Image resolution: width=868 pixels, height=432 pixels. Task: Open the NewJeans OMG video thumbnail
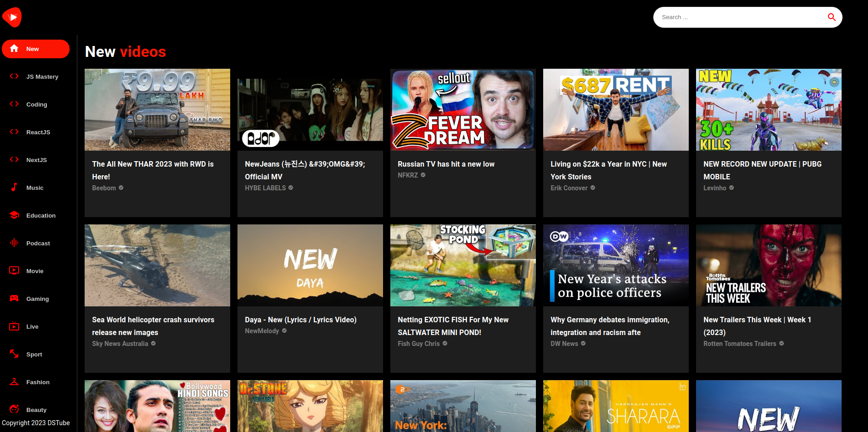click(x=310, y=109)
